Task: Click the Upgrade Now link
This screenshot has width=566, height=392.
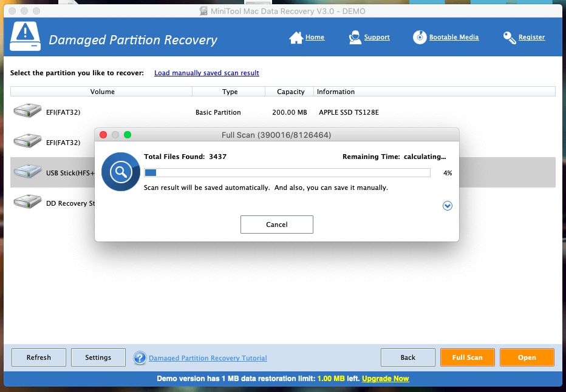Action: [x=385, y=379]
